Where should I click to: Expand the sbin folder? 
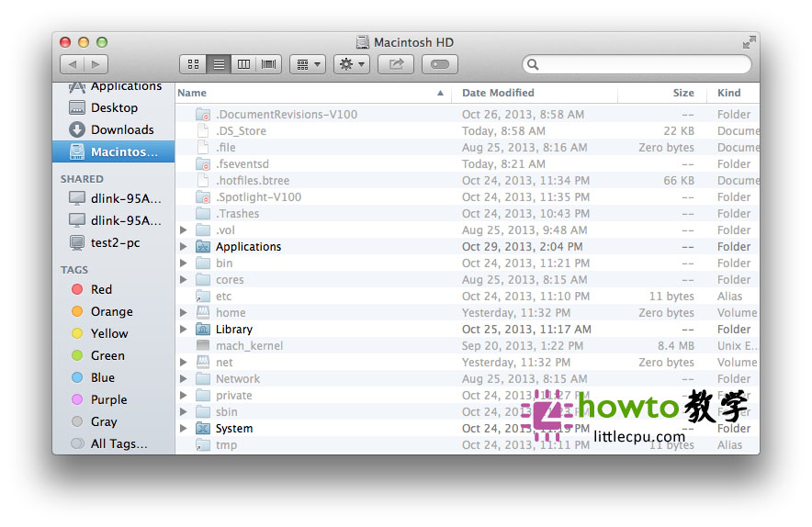point(184,411)
